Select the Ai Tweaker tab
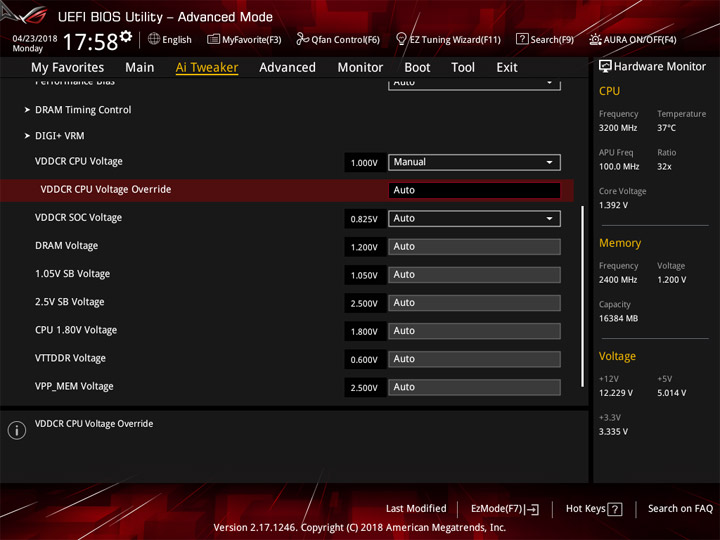The height and width of the screenshot is (540, 720). pos(207,68)
